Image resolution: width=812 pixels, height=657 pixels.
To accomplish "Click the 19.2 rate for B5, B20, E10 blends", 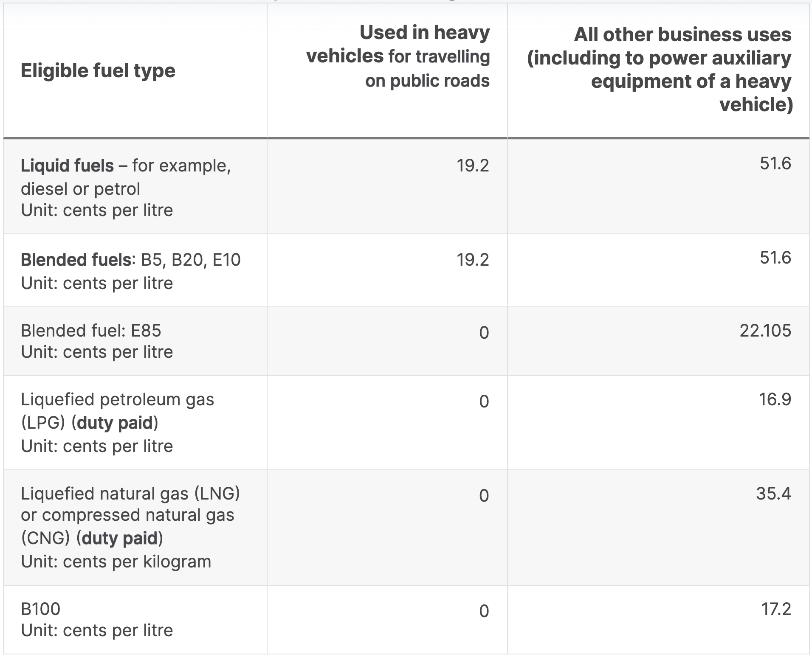I will [473, 260].
